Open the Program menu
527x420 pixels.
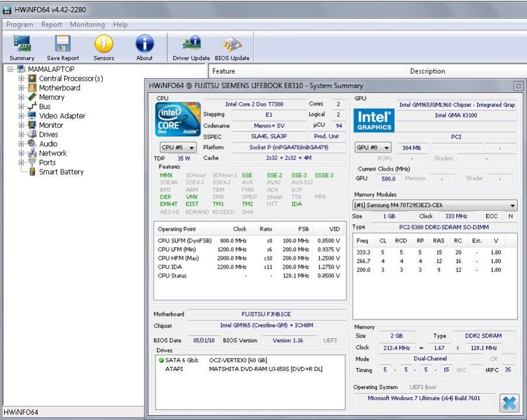coord(19,25)
